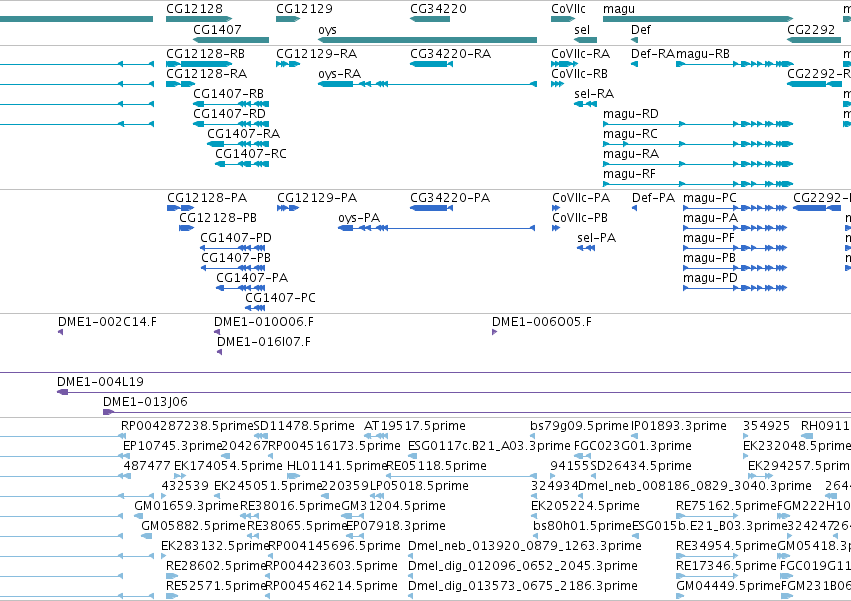Viewport: 851px width, 601px height.
Task: Select transcript CG34220-RA
Action: (x=431, y=64)
